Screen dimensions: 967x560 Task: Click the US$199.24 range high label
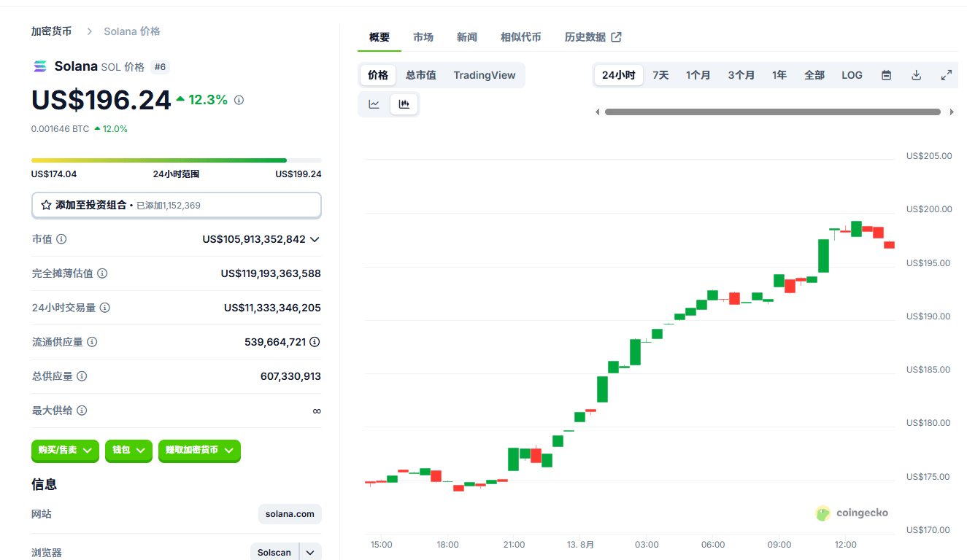click(x=298, y=174)
